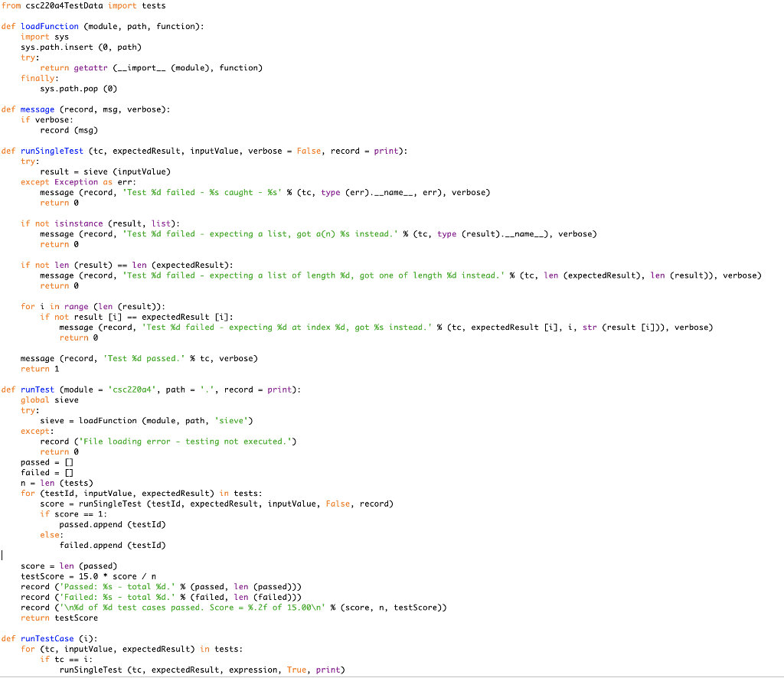Click the 'n = len (tests)' line

coord(57,483)
